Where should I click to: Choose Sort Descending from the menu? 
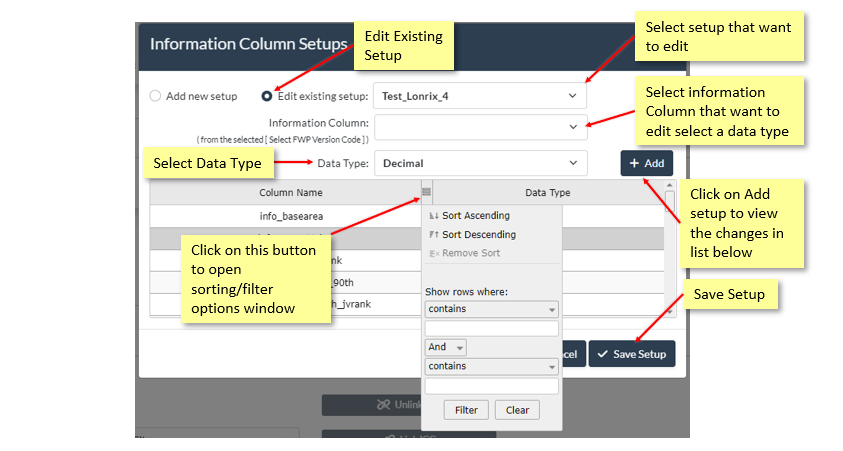(478, 234)
